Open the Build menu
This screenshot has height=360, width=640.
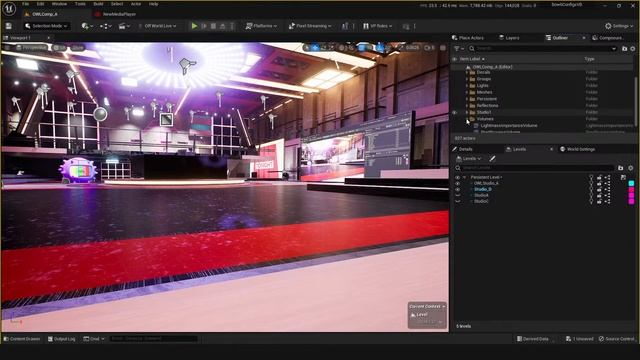98,4
